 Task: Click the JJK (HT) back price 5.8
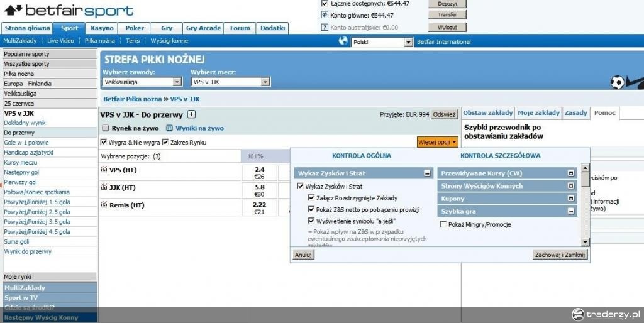(260, 190)
